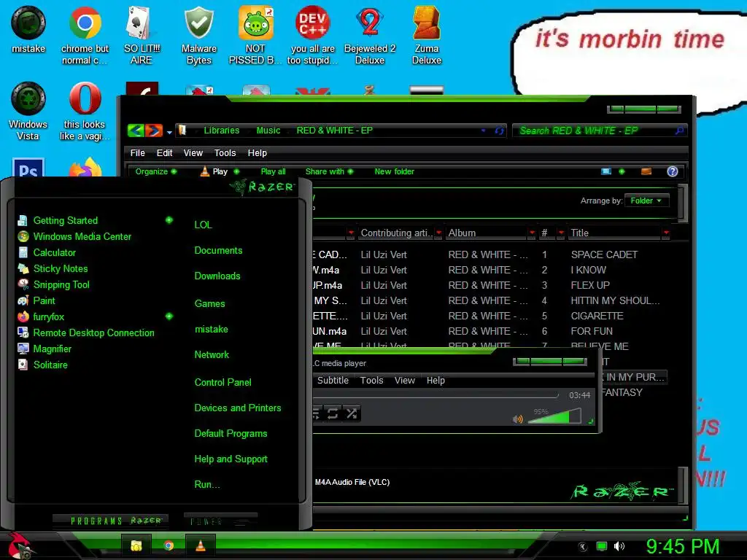Click Run... in the Start menu
The image size is (747, 560).
[x=206, y=485]
